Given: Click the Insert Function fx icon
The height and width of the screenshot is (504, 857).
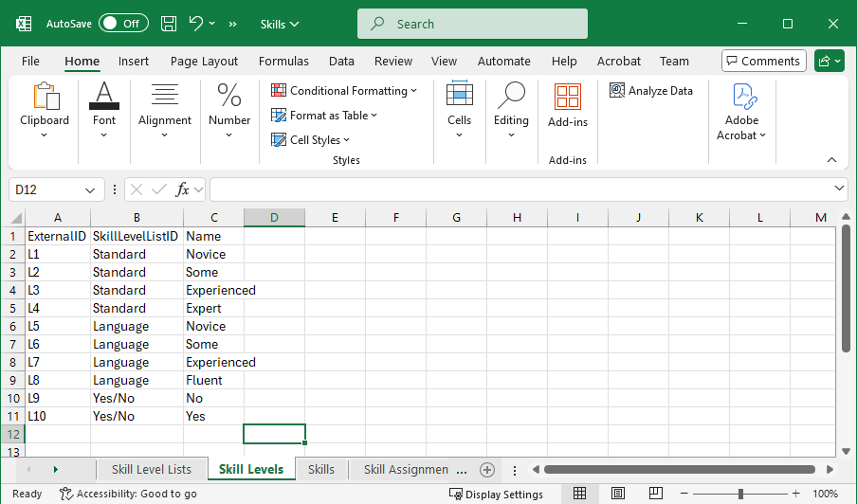Looking at the screenshot, I should coord(183,189).
